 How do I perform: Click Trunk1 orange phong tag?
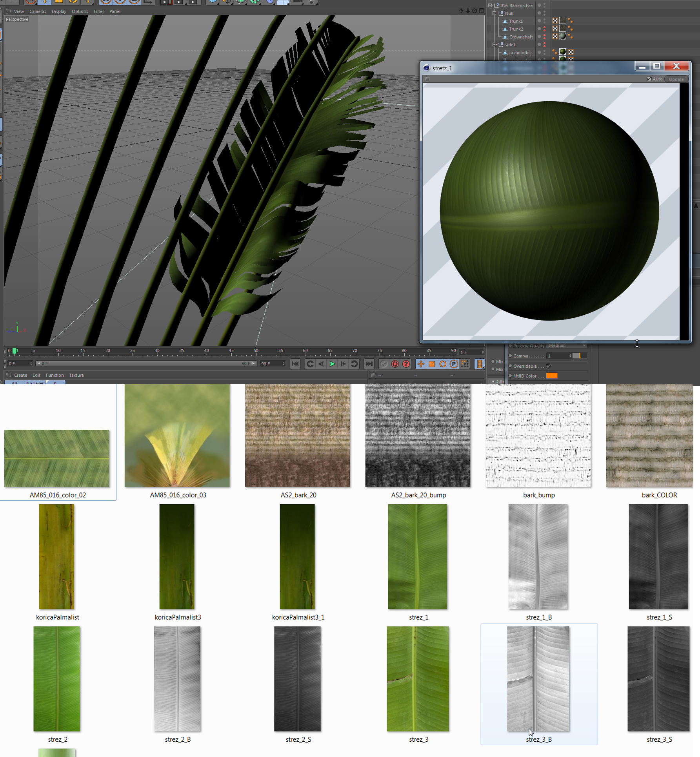(x=571, y=21)
